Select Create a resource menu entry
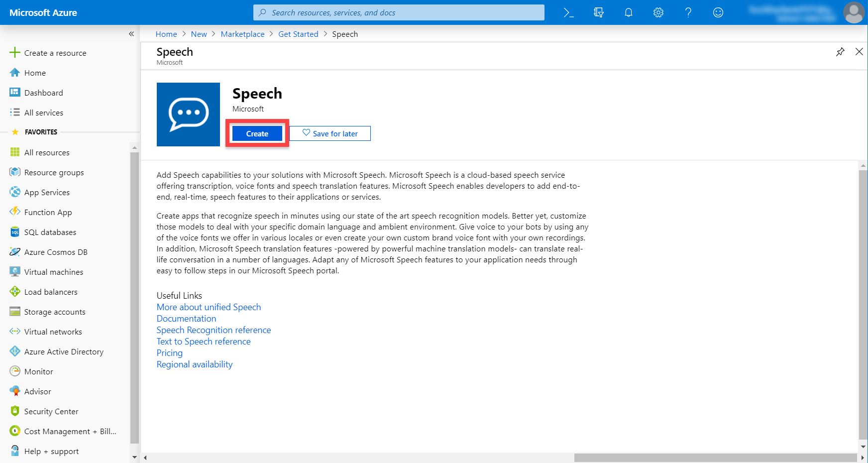The width and height of the screenshot is (868, 463). (55, 53)
